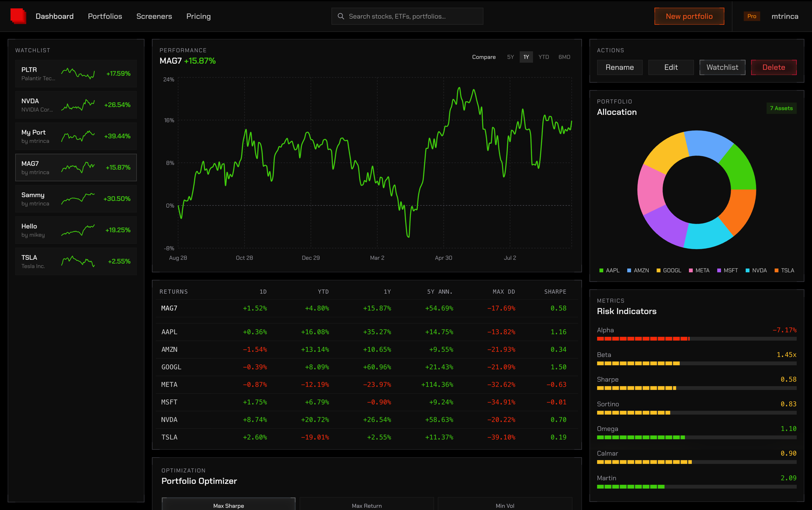
Task: Open the TSLA sparkline watchlist item
Action: click(78, 261)
